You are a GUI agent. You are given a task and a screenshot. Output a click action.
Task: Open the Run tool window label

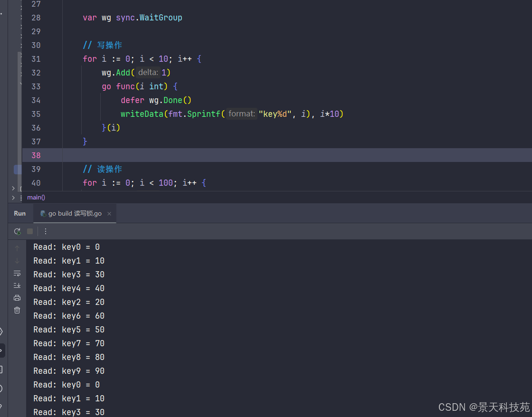pos(19,213)
